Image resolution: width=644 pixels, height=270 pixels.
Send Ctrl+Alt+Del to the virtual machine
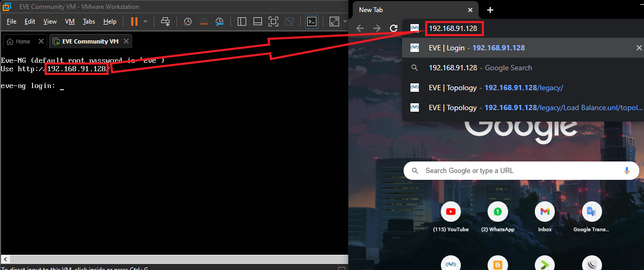(165, 21)
